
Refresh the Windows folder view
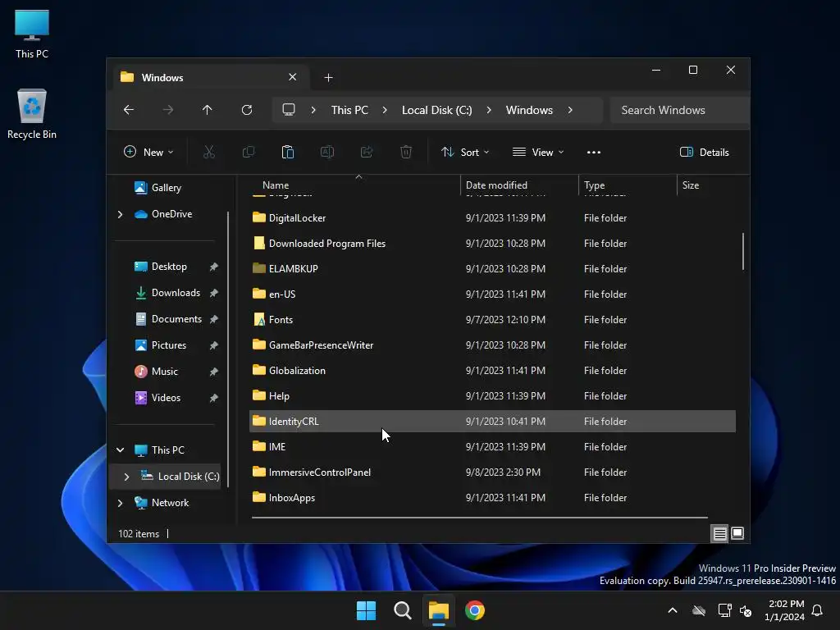247,110
